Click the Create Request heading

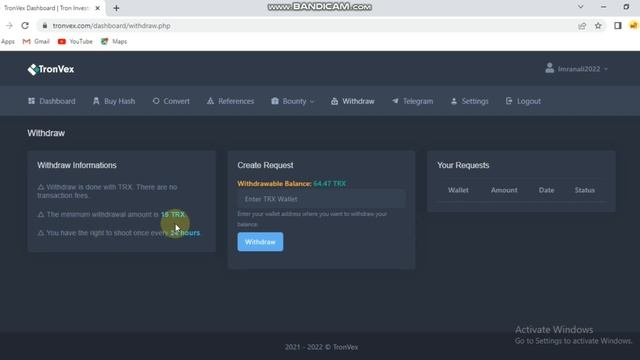click(265, 165)
